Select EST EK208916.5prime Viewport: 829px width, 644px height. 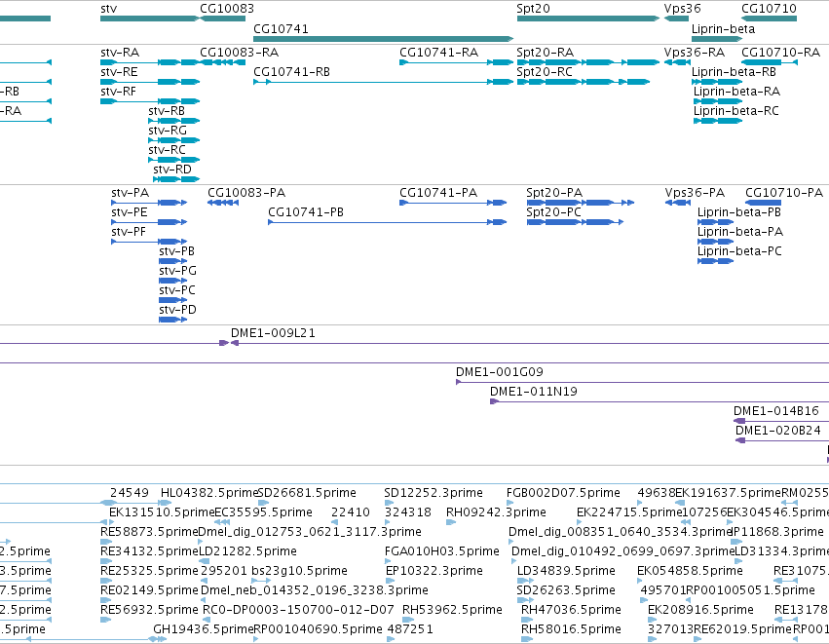[x=653, y=621]
